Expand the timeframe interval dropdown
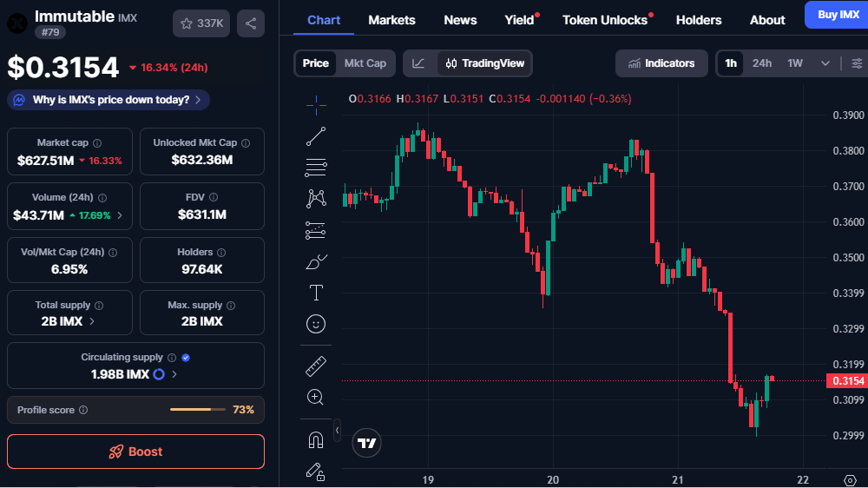The height and width of the screenshot is (488, 868). [x=825, y=63]
